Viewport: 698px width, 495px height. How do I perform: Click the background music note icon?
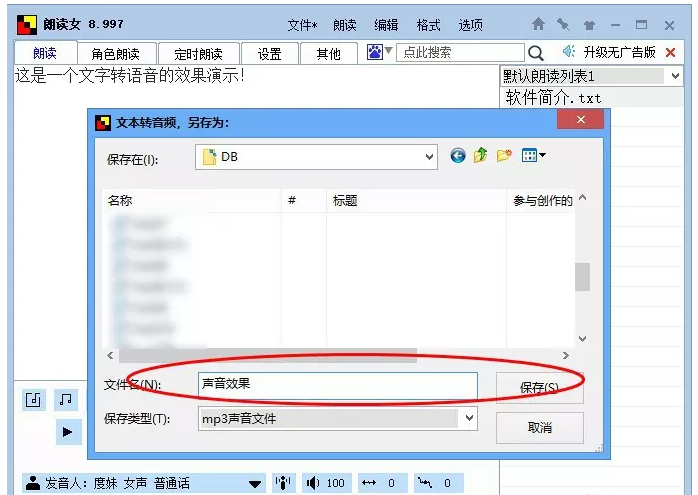pos(66,399)
